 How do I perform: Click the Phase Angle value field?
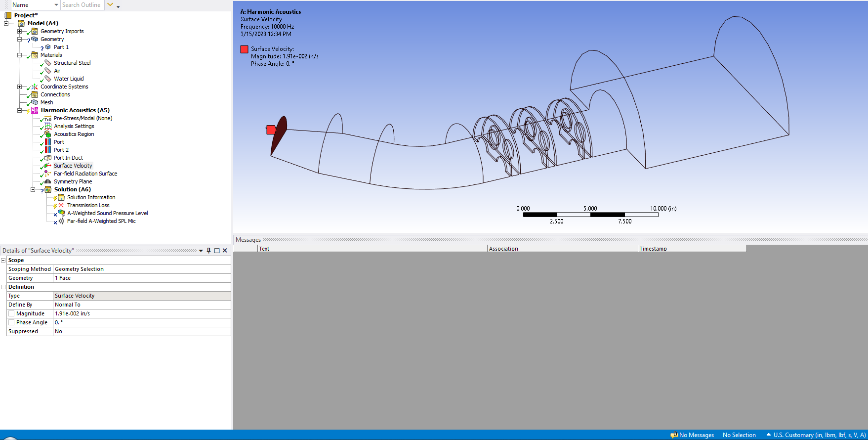coord(142,322)
